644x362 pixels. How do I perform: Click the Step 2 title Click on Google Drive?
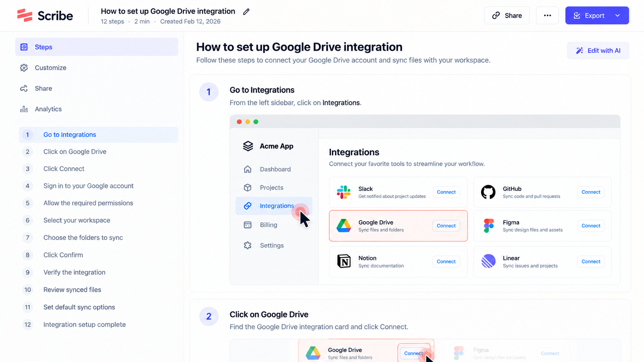coord(269,315)
